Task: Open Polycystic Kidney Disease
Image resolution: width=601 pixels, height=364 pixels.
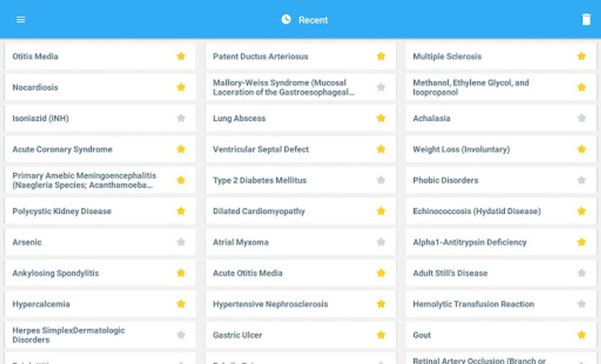Action: click(100, 211)
